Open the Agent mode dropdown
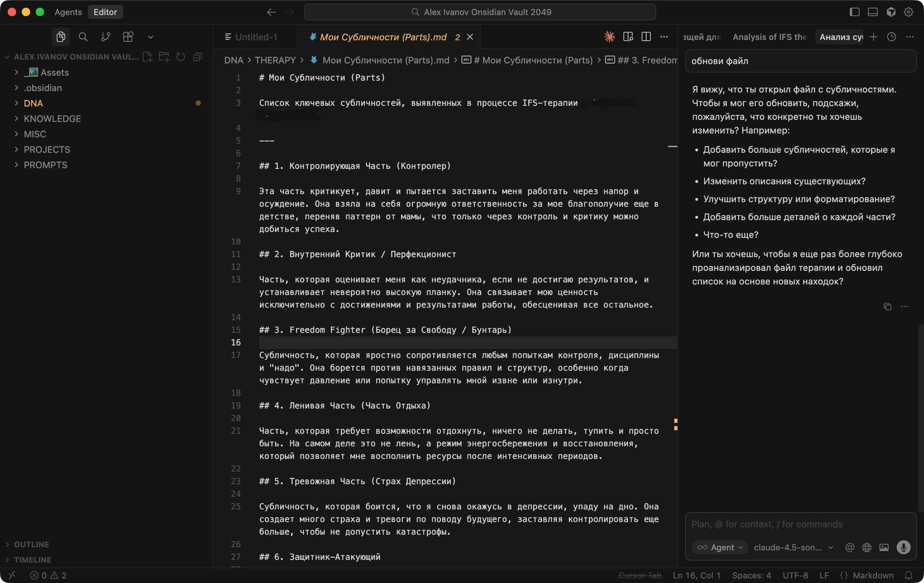Screen dimensions: 924x583 (x=720, y=547)
